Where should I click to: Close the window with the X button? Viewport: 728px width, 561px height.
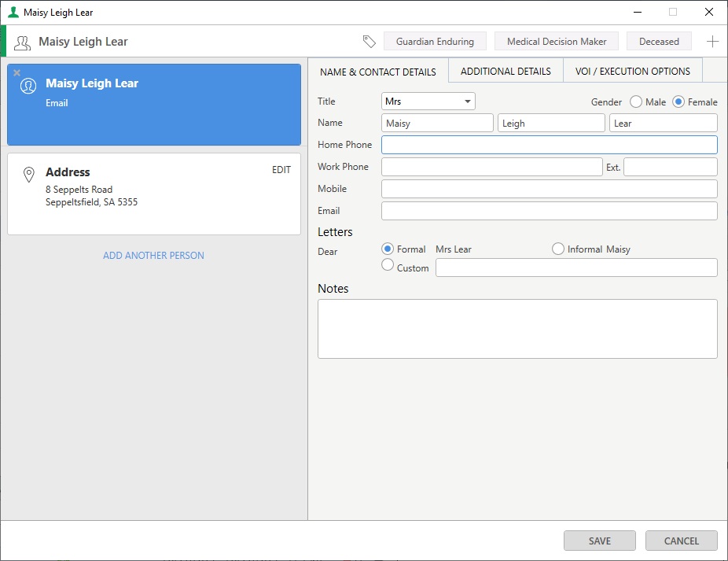(x=708, y=12)
